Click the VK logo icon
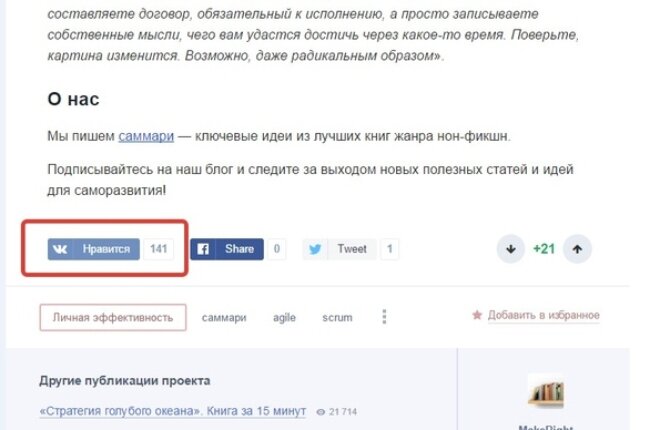Image resolution: width=670 pixels, height=430 pixels. (x=60, y=249)
